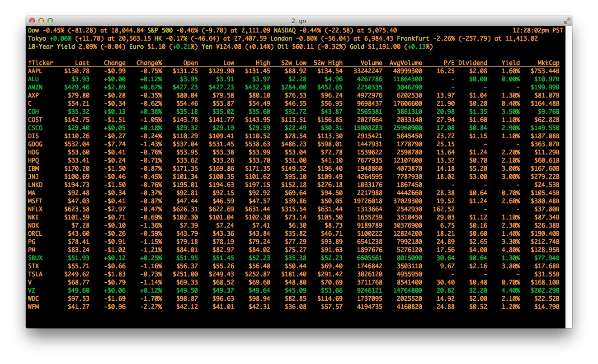Click the COH ticker symbol
Image resolution: width=598 pixels, height=364 pixels.
(33, 112)
